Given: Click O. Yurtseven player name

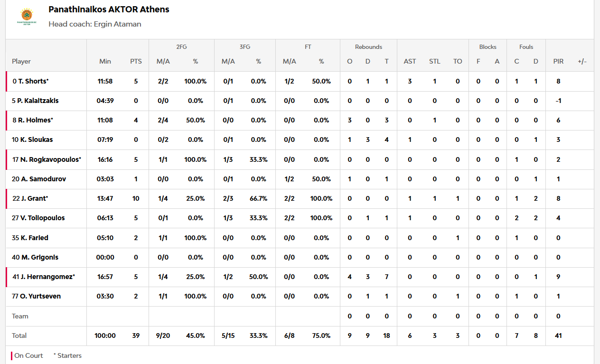Looking at the screenshot, I should coord(39,296).
